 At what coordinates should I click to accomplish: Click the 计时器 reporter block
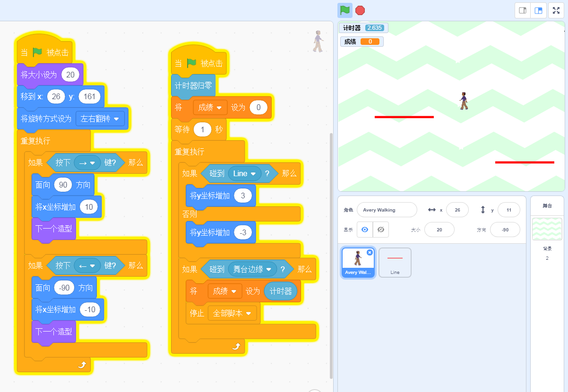click(281, 291)
